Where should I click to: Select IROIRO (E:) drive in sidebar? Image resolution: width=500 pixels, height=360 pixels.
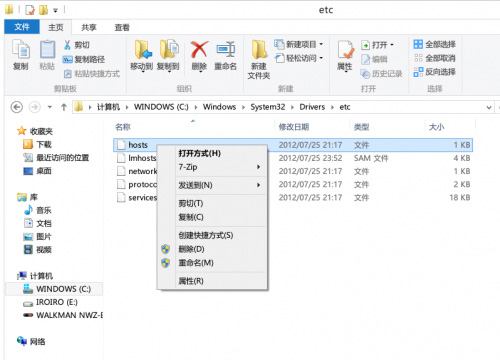pyautogui.click(x=50, y=302)
